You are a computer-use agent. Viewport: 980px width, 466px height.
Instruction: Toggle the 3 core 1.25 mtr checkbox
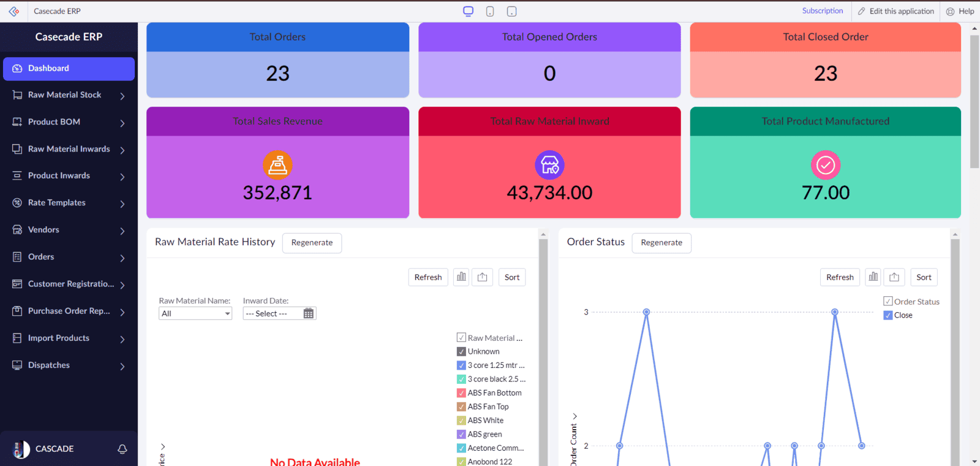461,365
